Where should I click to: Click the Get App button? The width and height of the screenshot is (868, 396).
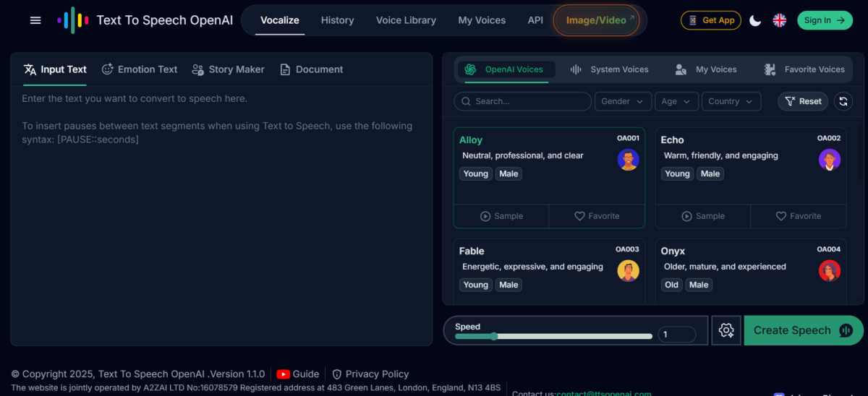click(711, 20)
